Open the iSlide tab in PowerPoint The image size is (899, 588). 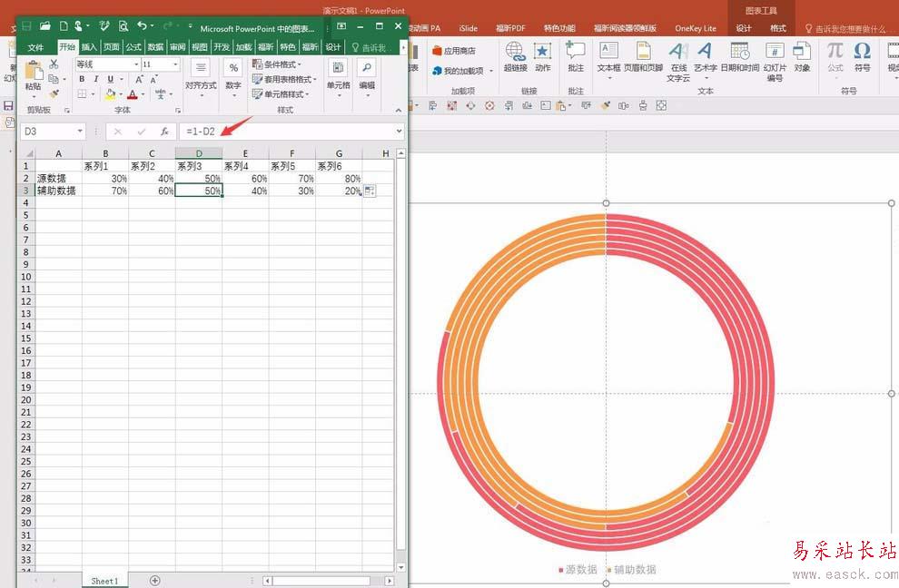coord(468,28)
